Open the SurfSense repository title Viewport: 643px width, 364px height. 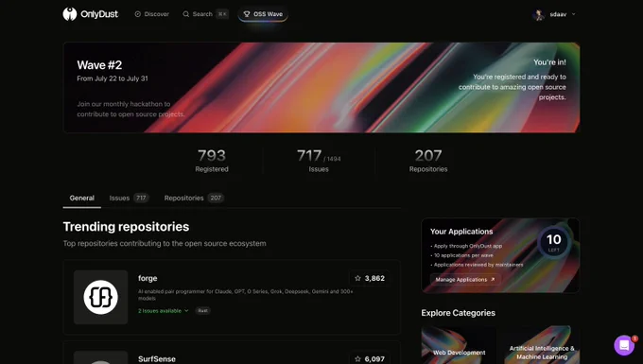click(157, 359)
